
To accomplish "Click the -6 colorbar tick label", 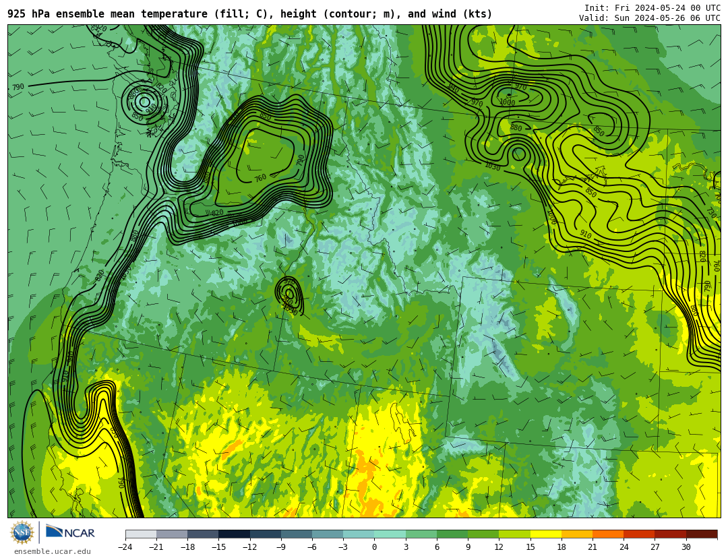I will pyautogui.click(x=312, y=547).
